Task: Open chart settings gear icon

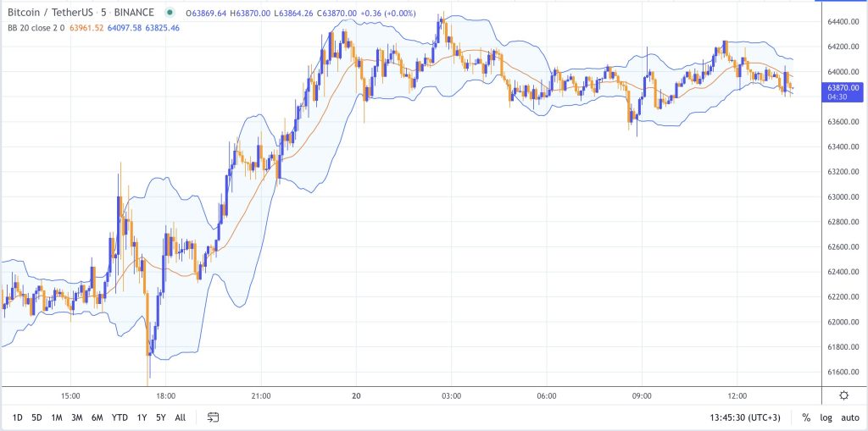Action: 843,395
